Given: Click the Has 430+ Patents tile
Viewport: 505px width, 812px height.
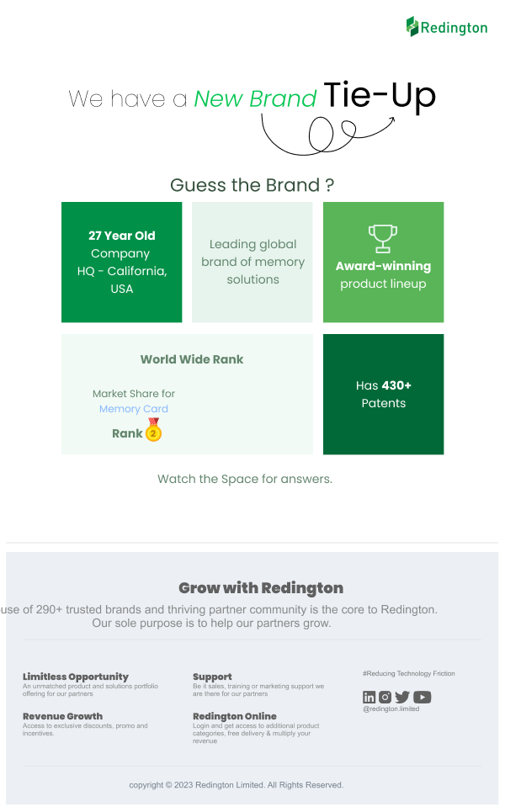Looking at the screenshot, I should [x=383, y=394].
